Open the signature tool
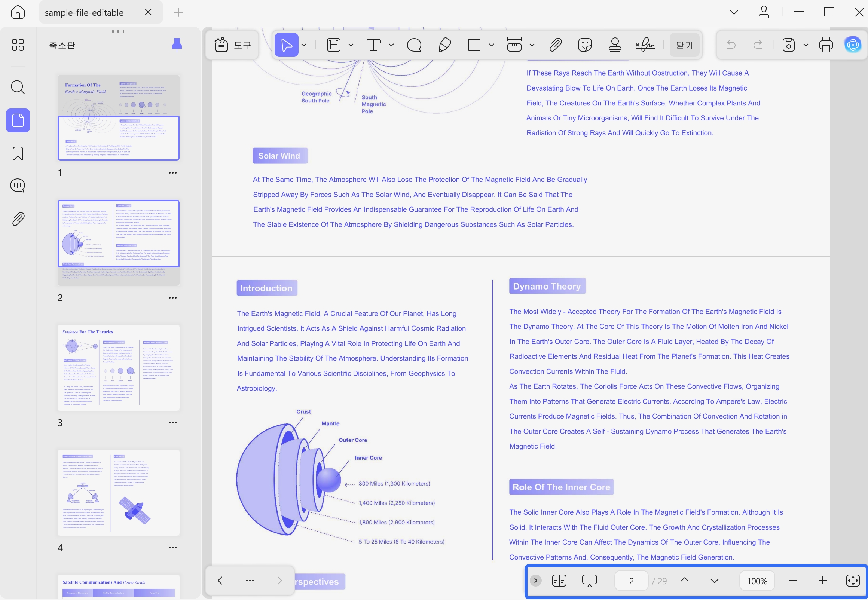This screenshot has width=868, height=600. (x=645, y=45)
